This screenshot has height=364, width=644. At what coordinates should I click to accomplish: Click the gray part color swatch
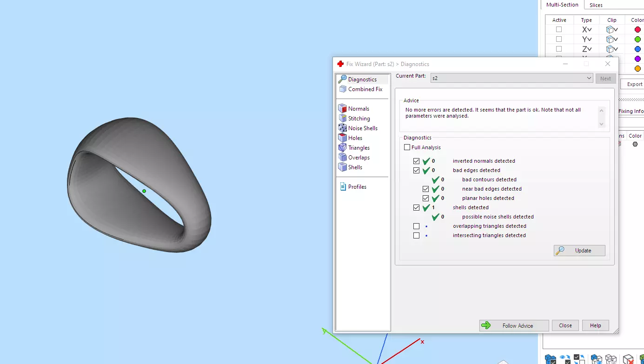(x=635, y=144)
